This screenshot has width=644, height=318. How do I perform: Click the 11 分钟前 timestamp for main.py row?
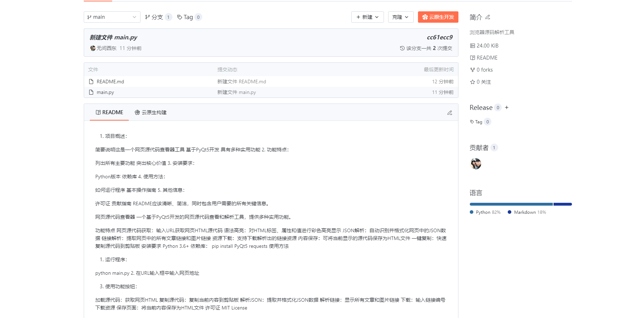pyautogui.click(x=443, y=92)
